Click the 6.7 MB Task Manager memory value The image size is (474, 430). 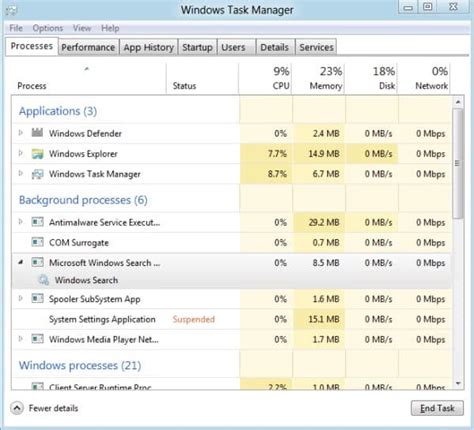(x=326, y=174)
